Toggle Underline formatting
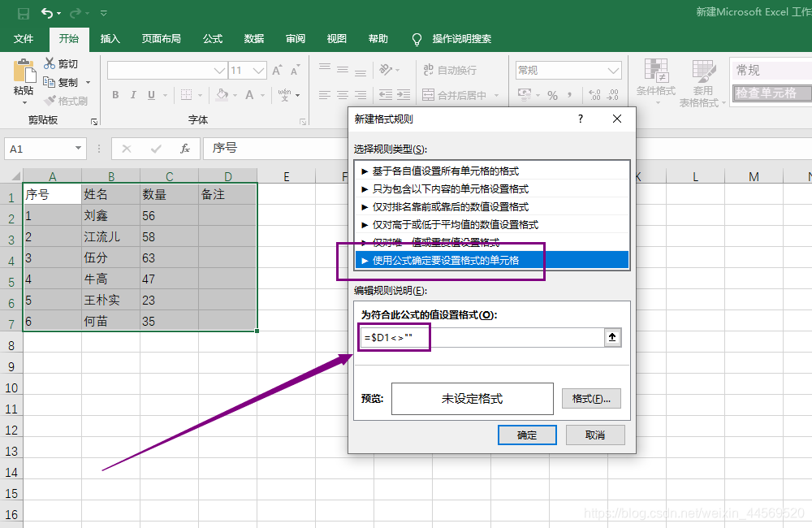The image size is (812, 528). click(x=151, y=95)
